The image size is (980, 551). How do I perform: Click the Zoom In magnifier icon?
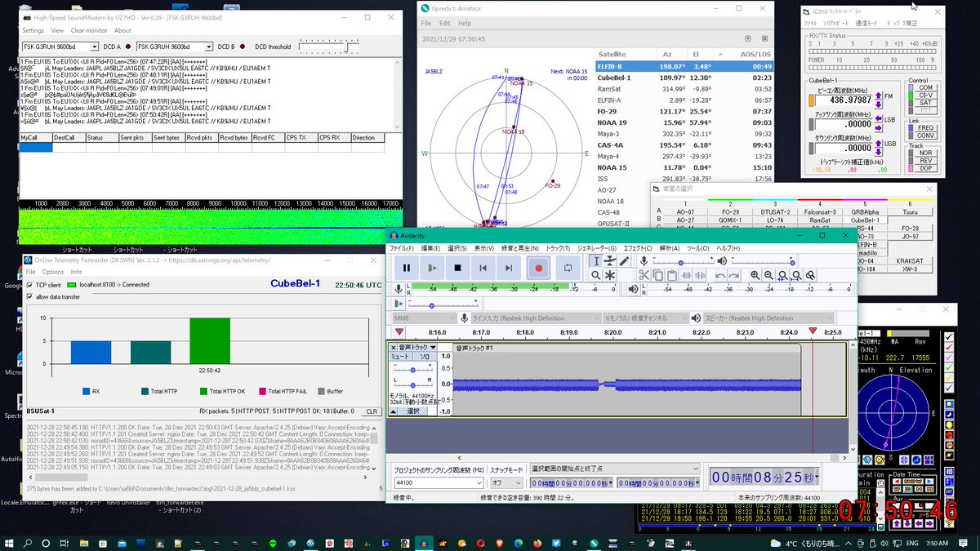755,275
